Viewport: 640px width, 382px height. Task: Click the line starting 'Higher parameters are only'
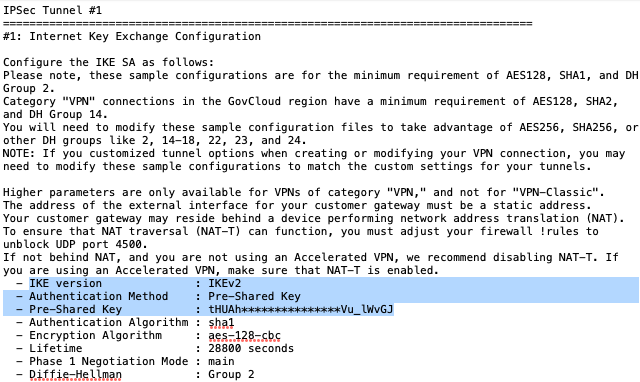[304, 192]
